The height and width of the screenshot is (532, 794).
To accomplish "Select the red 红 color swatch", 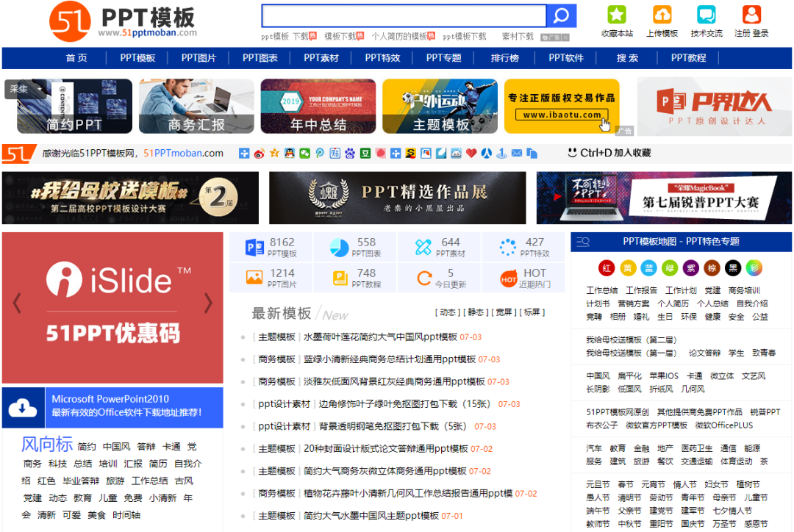I will (x=606, y=268).
